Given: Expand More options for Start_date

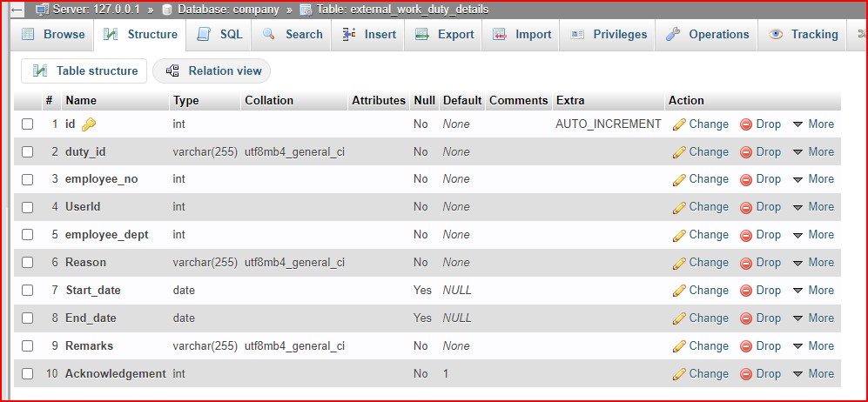Looking at the screenshot, I should 813,291.
